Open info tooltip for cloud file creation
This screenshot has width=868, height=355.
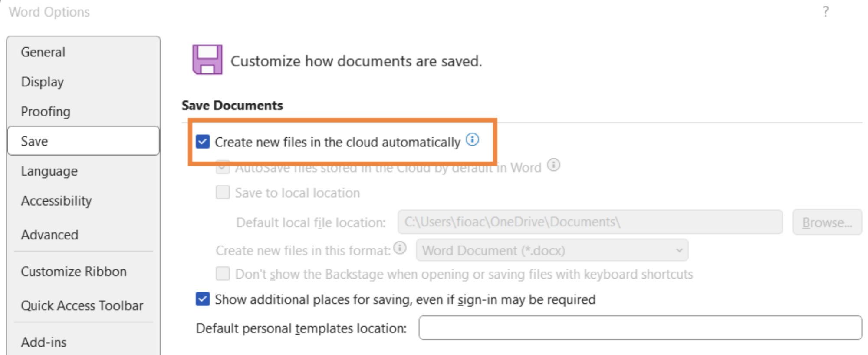pyautogui.click(x=472, y=139)
